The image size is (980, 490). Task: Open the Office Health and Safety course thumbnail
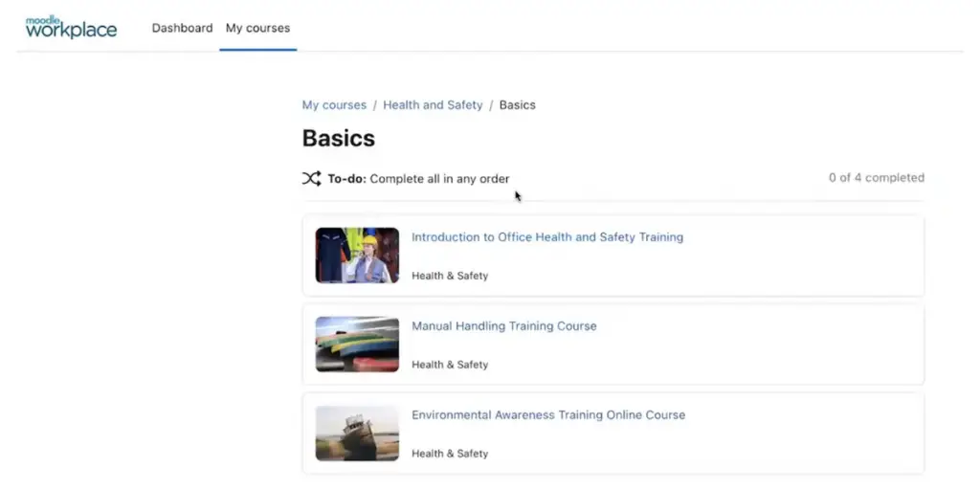[357, 256]
